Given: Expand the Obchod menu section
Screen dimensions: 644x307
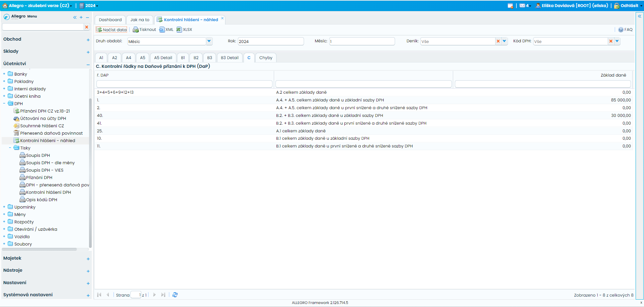Looking at the screenshot, I should 88,40.
